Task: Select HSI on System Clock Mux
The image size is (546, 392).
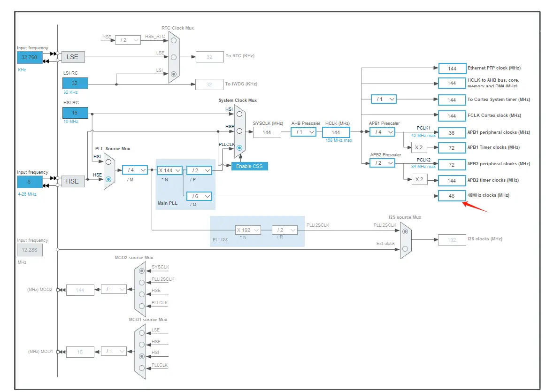Action: [239, 114]
